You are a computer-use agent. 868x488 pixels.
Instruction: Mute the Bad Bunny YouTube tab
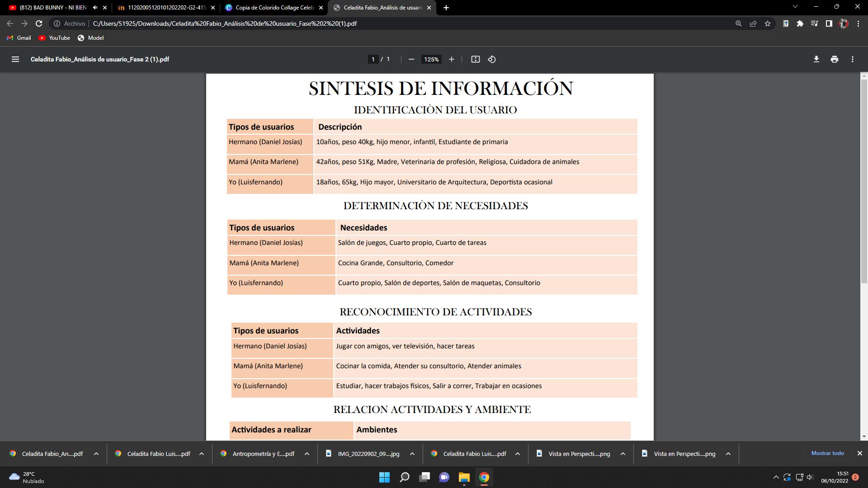coord(95,8)
